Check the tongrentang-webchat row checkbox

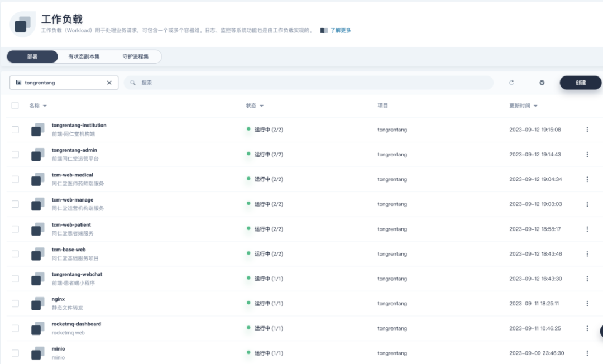15,279
